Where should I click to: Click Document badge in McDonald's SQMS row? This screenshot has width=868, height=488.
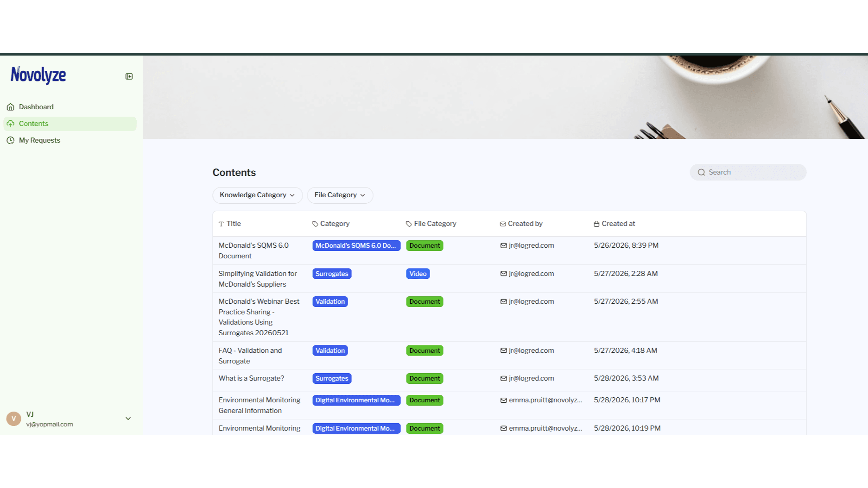click(x=424, y=245)
